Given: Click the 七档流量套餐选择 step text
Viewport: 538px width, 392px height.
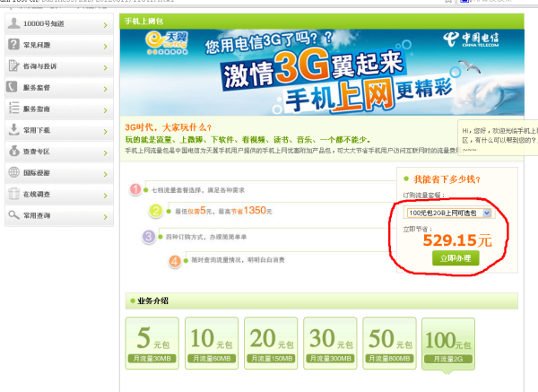Looking at the screenshot, I should [x=198, y=190].
